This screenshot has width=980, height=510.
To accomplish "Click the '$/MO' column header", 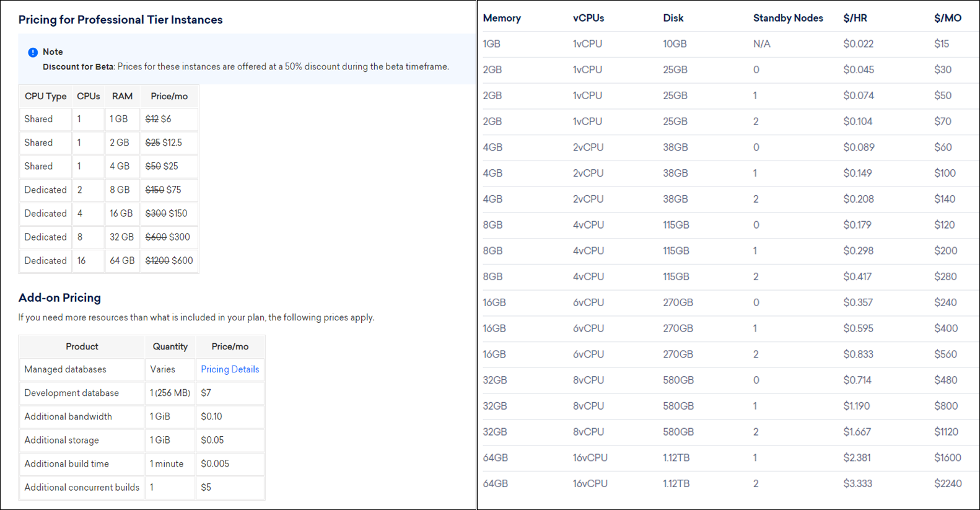I will click(x=948, y=18).
